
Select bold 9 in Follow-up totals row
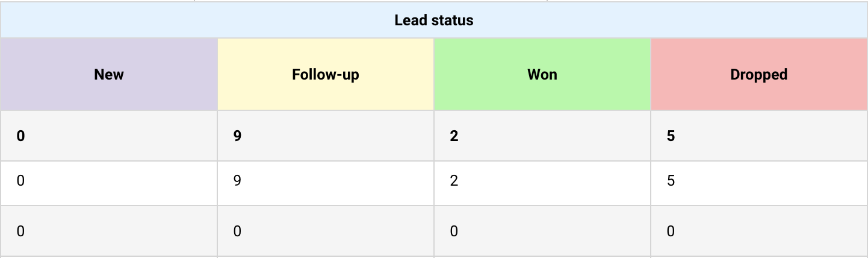coord(237,136)
